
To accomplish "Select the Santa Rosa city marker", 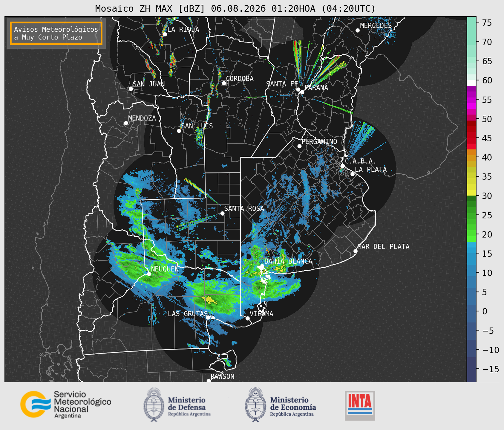I will click(x=222, y=213).
